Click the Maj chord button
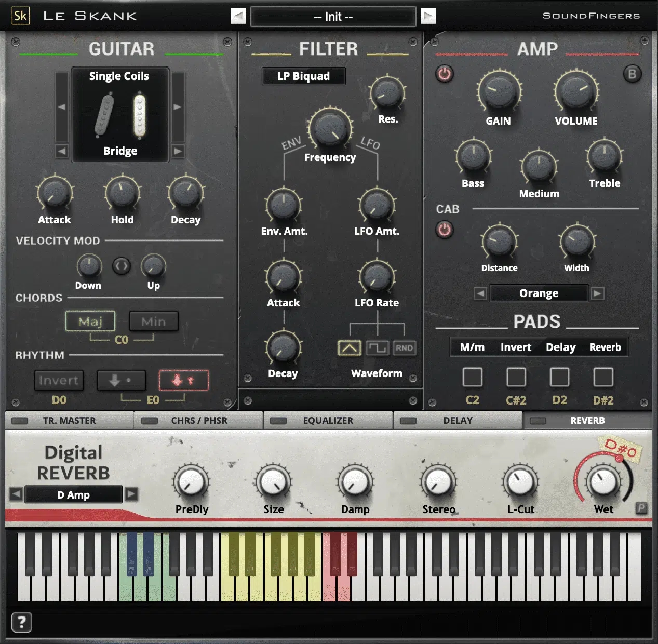Viewport: 658px width, 644px height. click(x=90, y=321)
